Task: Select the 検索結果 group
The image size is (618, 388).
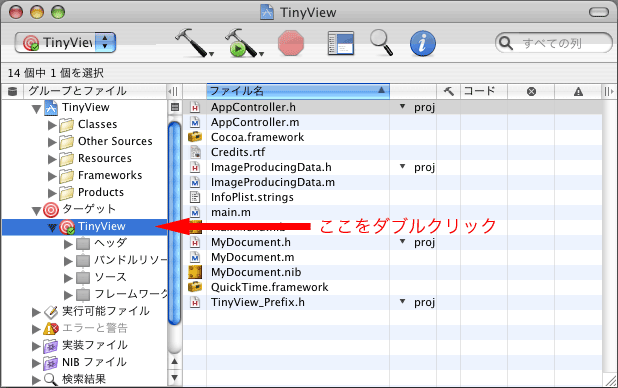Action: (84, 379)
